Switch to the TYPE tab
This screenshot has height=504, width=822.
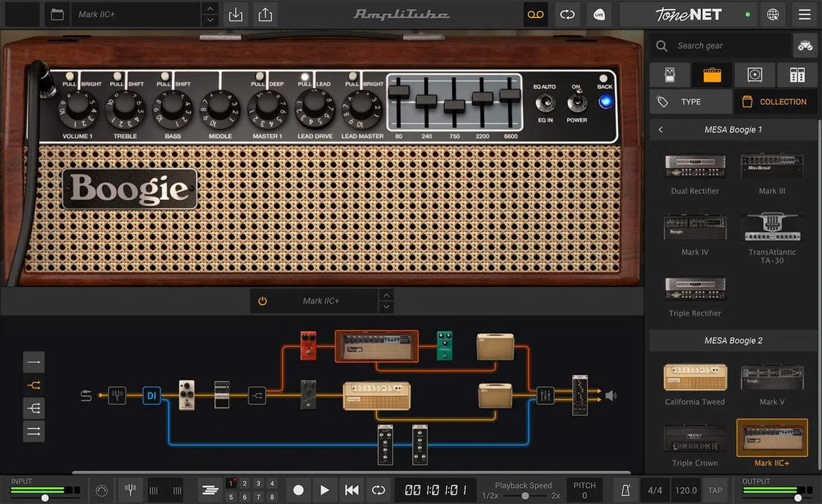690,101
